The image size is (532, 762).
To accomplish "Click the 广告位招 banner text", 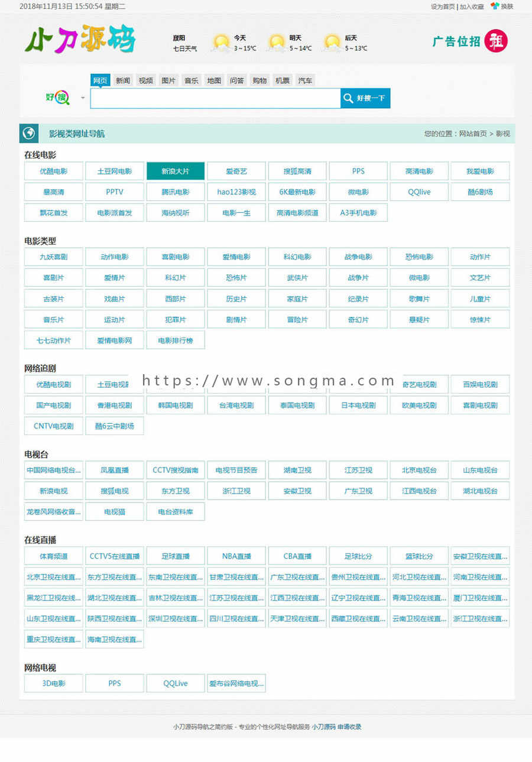I will tap(456, 41).
